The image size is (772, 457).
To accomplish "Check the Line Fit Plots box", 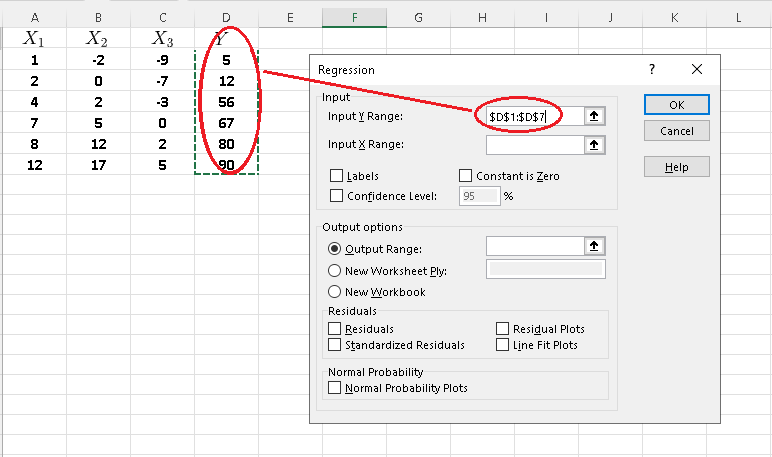I will tap(503, 345).
